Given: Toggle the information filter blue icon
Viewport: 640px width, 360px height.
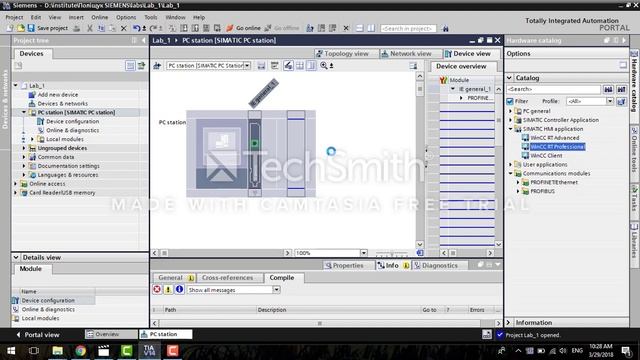Looking at the screenshot, I should point(179,289).
